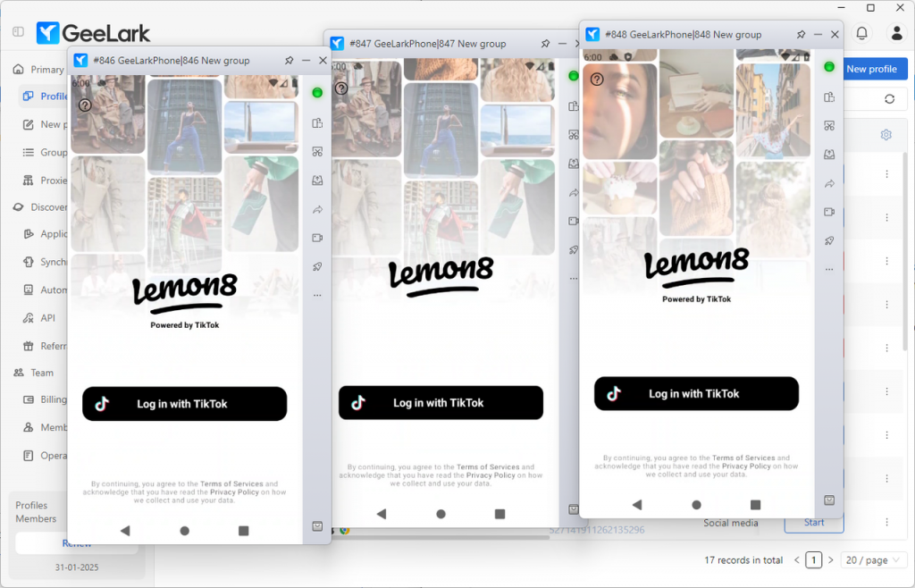
Task: Open Billing in the sidebar
Action: [45, 399]
